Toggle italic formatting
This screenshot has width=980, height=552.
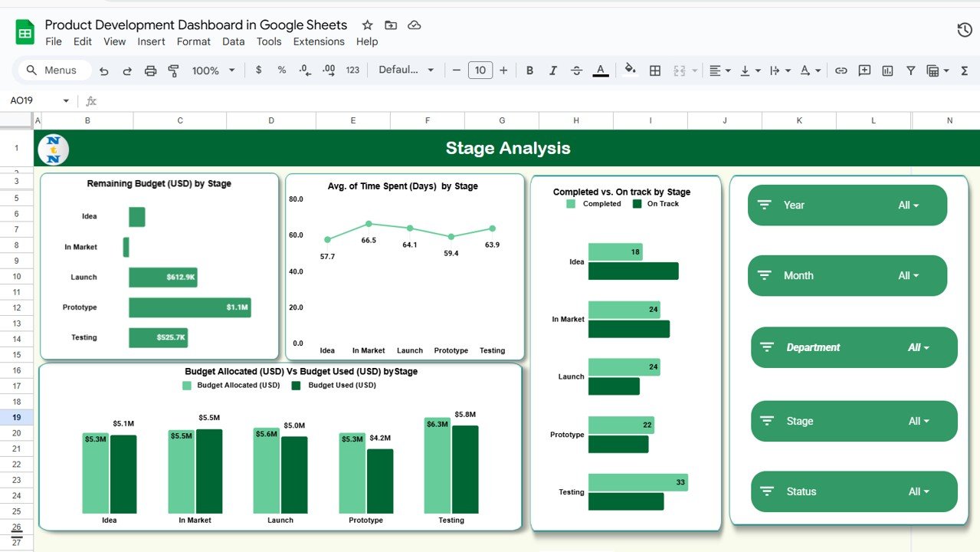553,70
